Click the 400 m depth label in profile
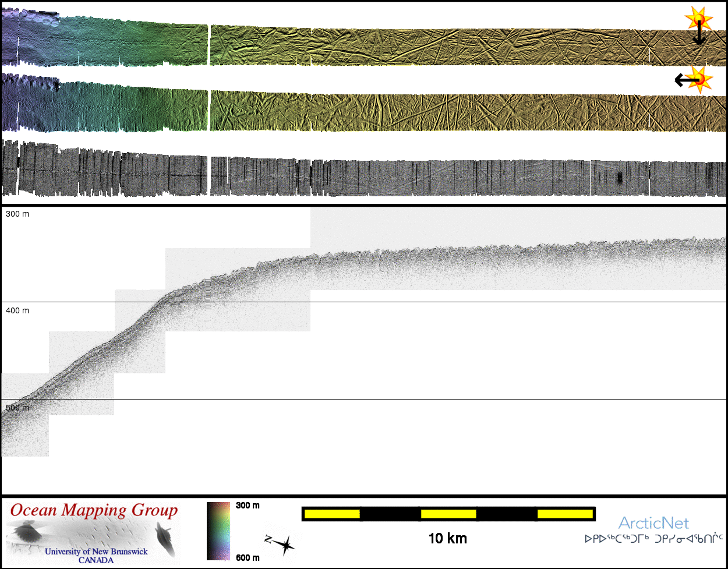 (17, 310)
